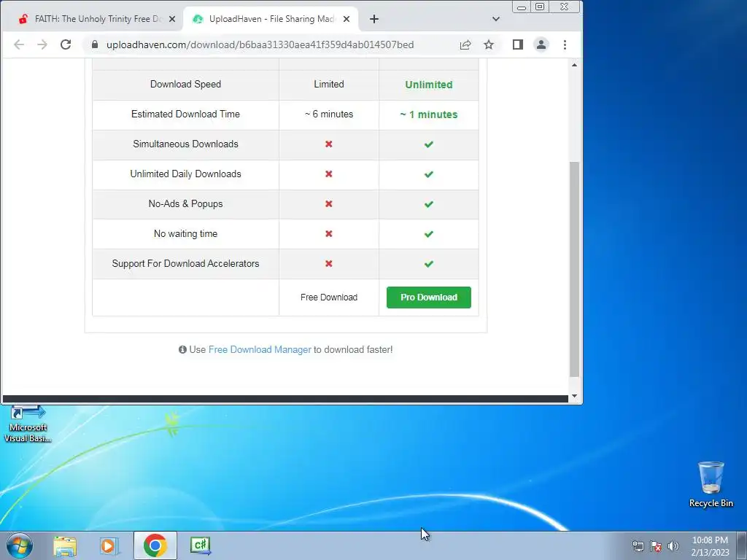Minimize the Chrome window
Image resolution: width=747 pixels, height=560 pixels.
click(522, 7)
